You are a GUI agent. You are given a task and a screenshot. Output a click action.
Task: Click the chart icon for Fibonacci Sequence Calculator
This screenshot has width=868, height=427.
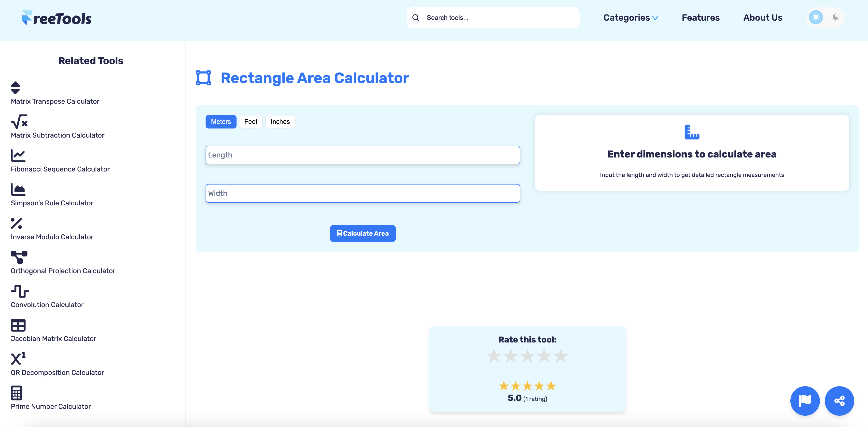click(x=18, y=156)
